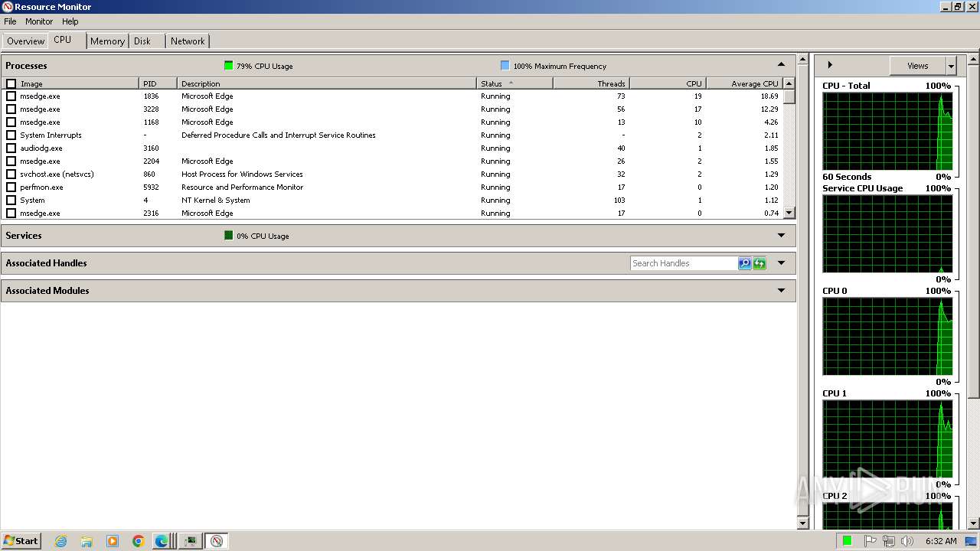Click the green 79% CPU Usage swatch
The height and width of the screenshot is (551, 980).
(x=228, y=66)
